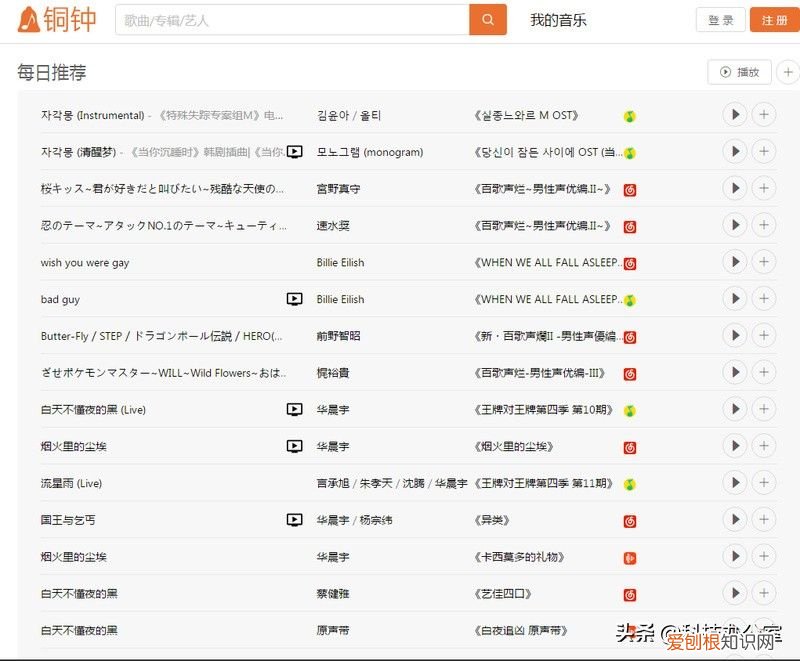Click the QQ Music source icon for 자각몽 (Instrumental)
Viewport: 800px width, 661px height.
click(628, 115)
